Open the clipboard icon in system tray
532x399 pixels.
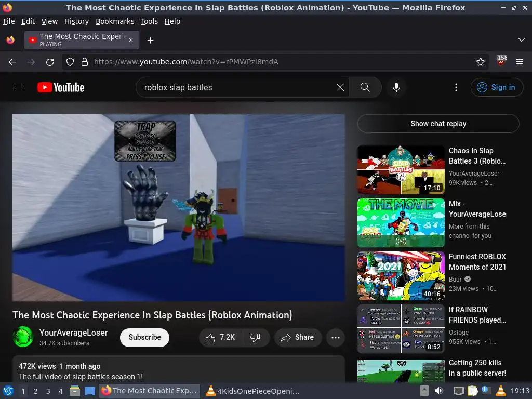click(472, 391)
